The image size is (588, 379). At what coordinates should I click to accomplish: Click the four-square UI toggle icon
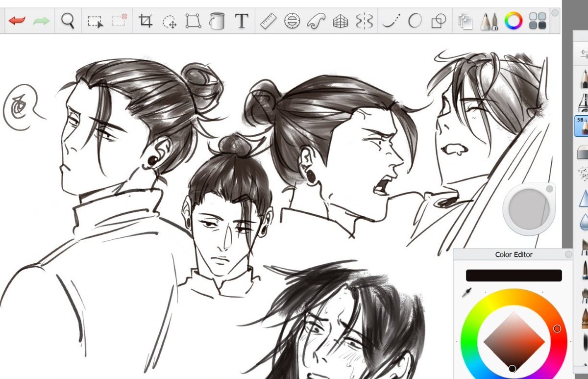(x=538, y=21)
